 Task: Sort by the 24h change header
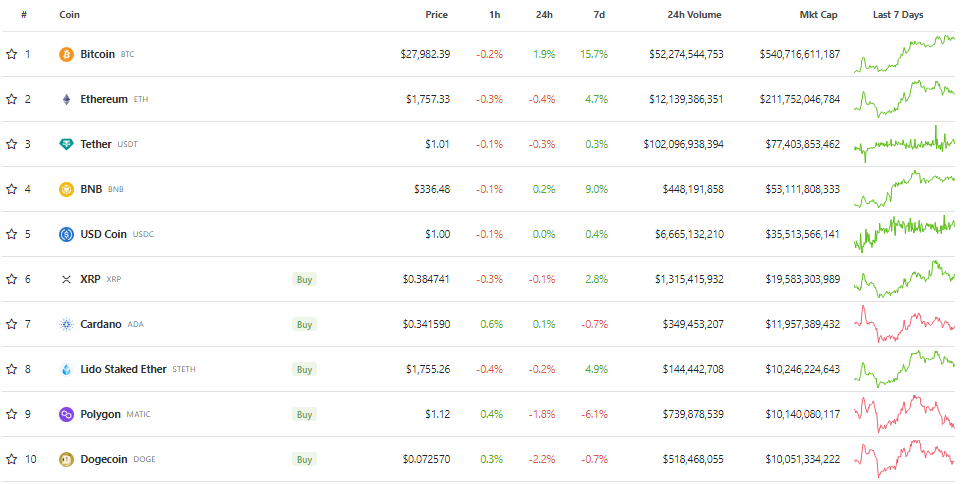coord(545,15)
